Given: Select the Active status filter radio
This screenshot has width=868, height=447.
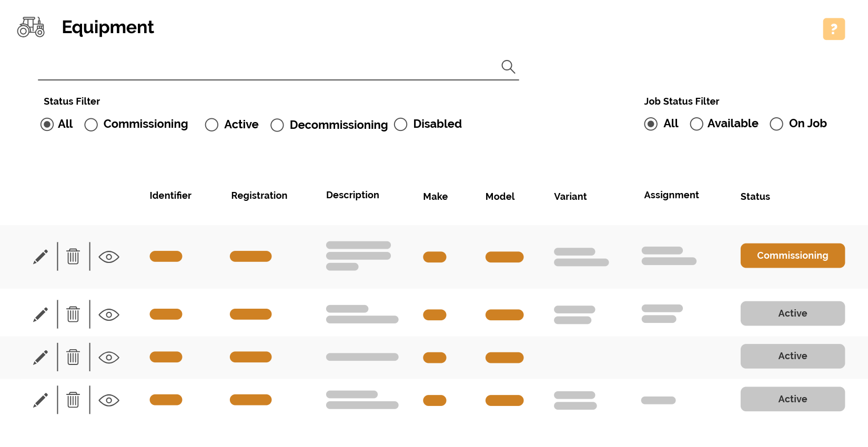Looking at the screenshot, I should click(x=211, y=125).
